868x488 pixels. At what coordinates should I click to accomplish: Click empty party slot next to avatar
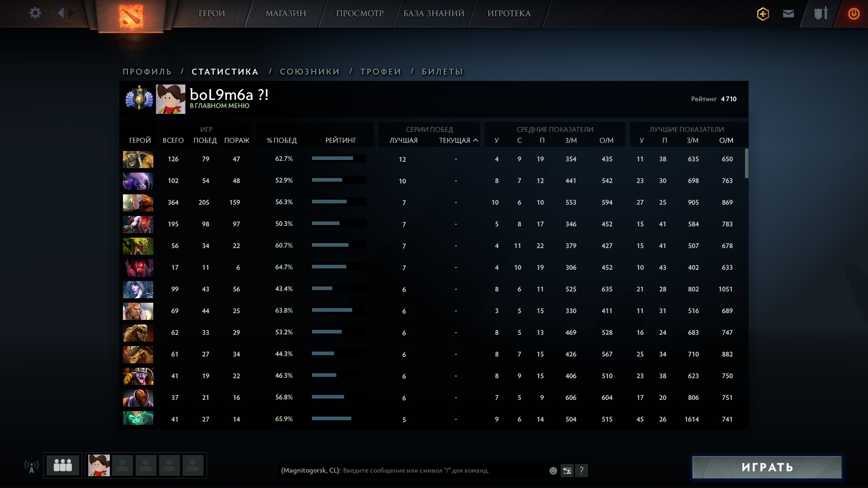123,465
